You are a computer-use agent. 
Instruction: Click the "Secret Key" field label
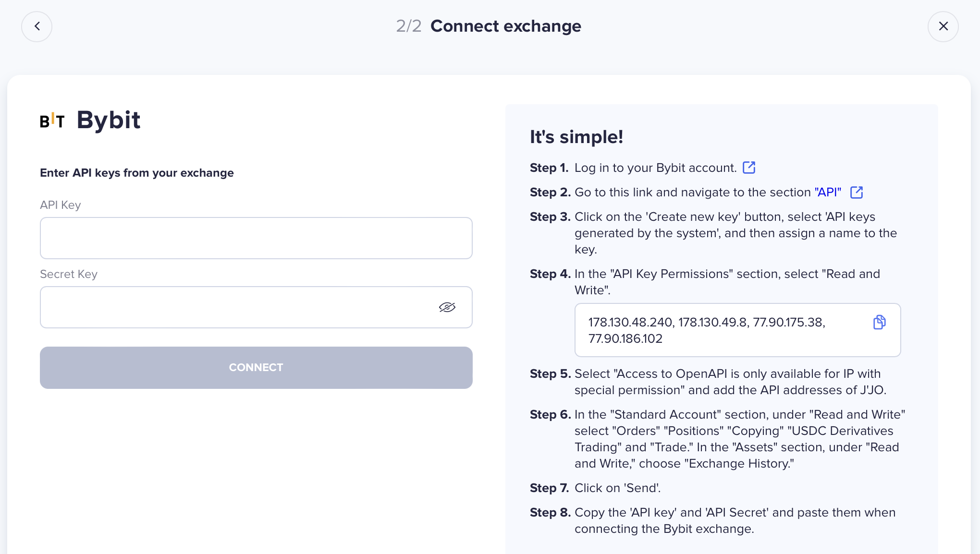(x=69, y=274)
